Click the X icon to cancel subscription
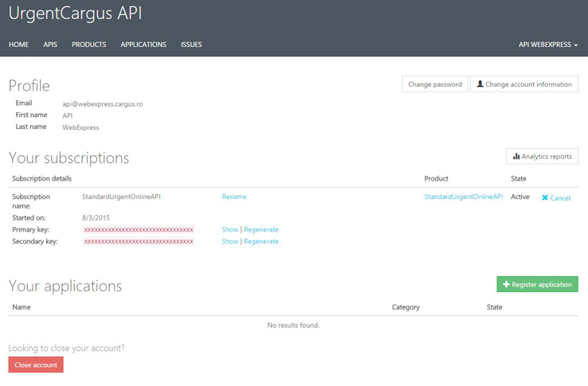588x386 pixels. 545,198
